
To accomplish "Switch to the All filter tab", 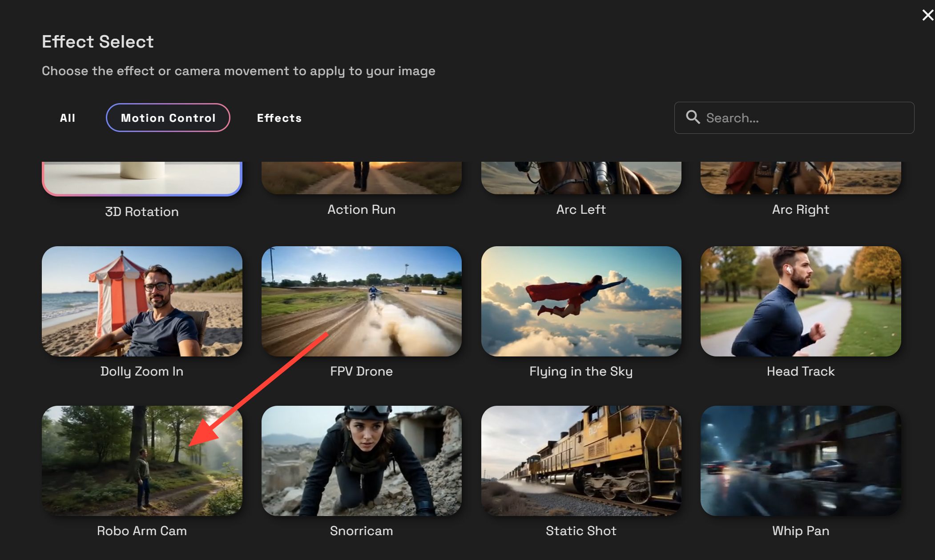I will click(x=68, y=118).
